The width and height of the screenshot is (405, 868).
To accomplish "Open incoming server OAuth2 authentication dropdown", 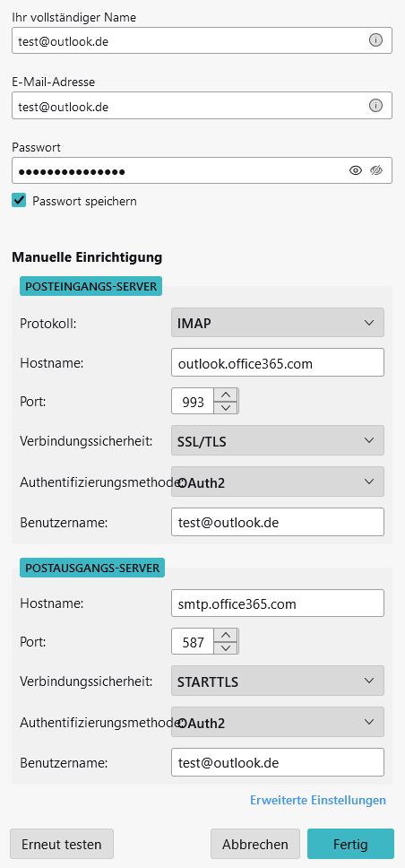I will pos(278,482).
